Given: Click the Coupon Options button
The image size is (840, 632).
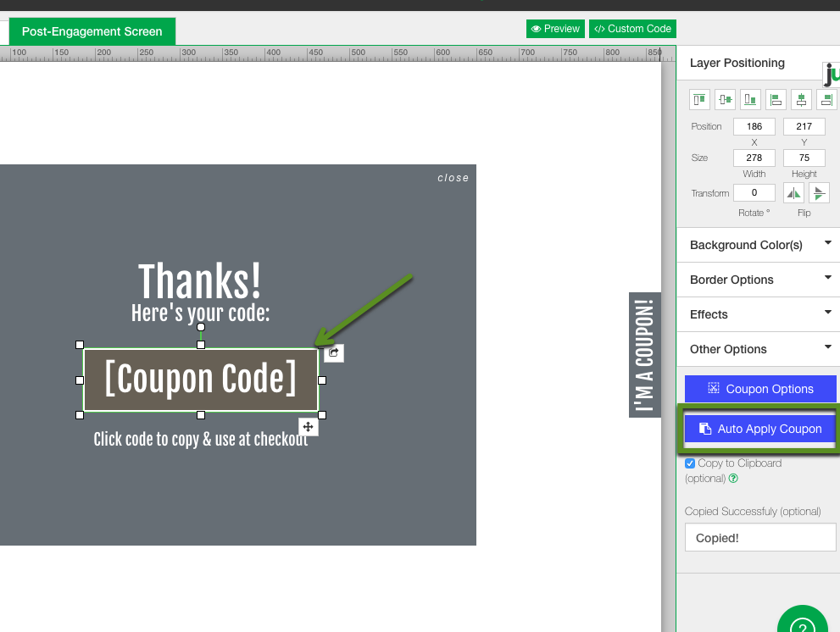Looking at the screenshot, I should coord(760,388).
